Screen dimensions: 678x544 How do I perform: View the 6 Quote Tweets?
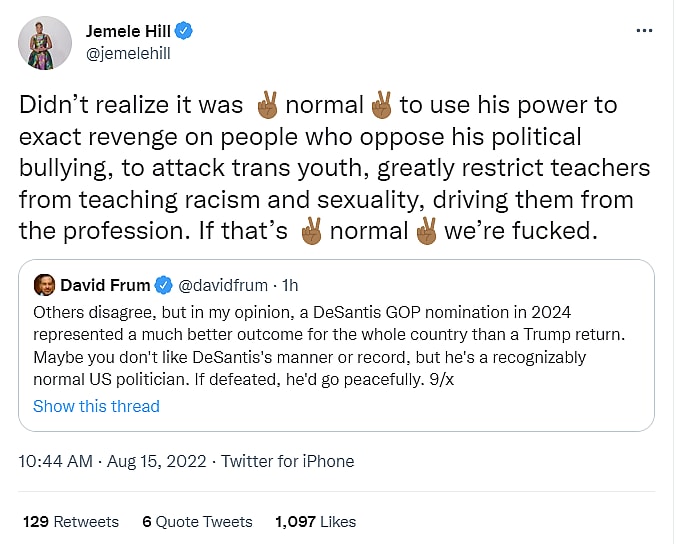point(199,521)
